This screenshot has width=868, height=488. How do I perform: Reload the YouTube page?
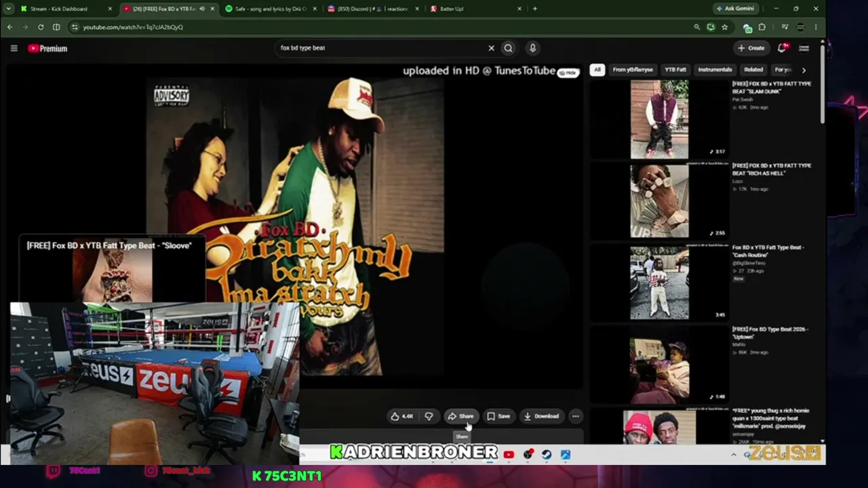tap(41, 27)
